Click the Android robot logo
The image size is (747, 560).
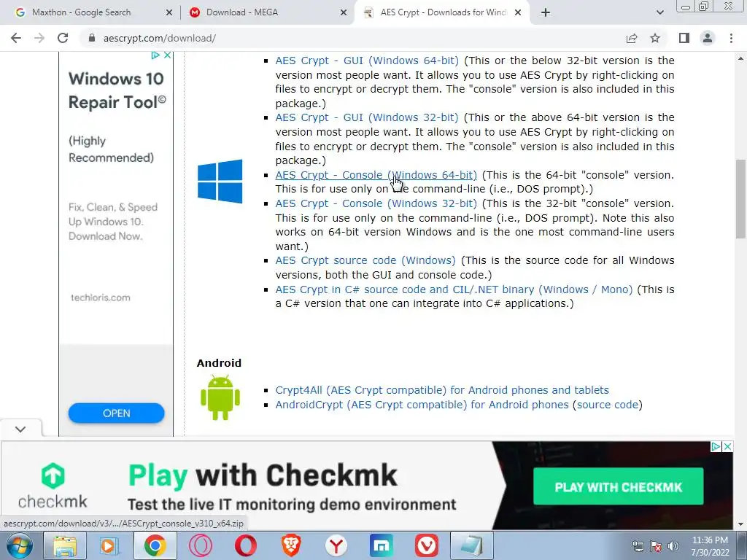tap(220, 397)
